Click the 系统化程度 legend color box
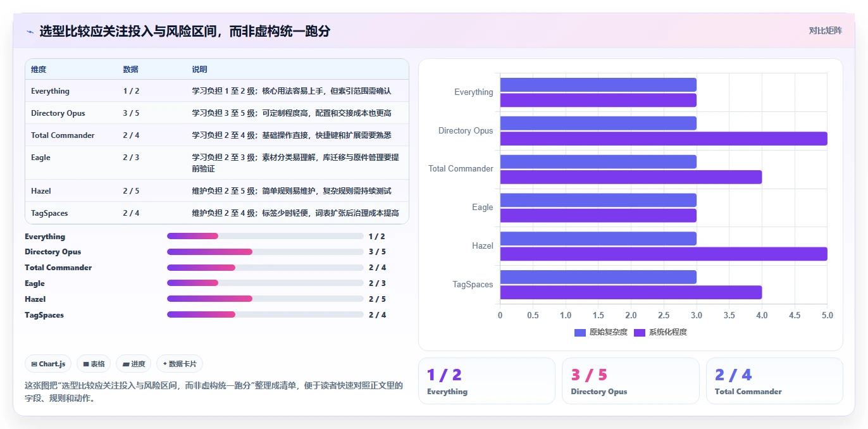This screenshot has width=868, height=429. (x=640, y=333)
